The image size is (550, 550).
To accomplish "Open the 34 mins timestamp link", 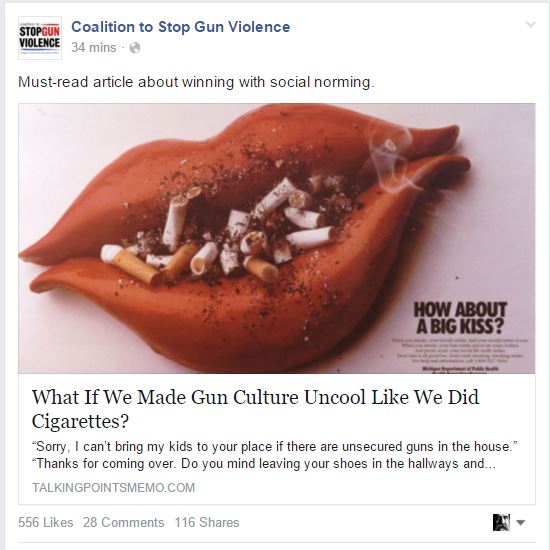I will click(x=94, y=48).
